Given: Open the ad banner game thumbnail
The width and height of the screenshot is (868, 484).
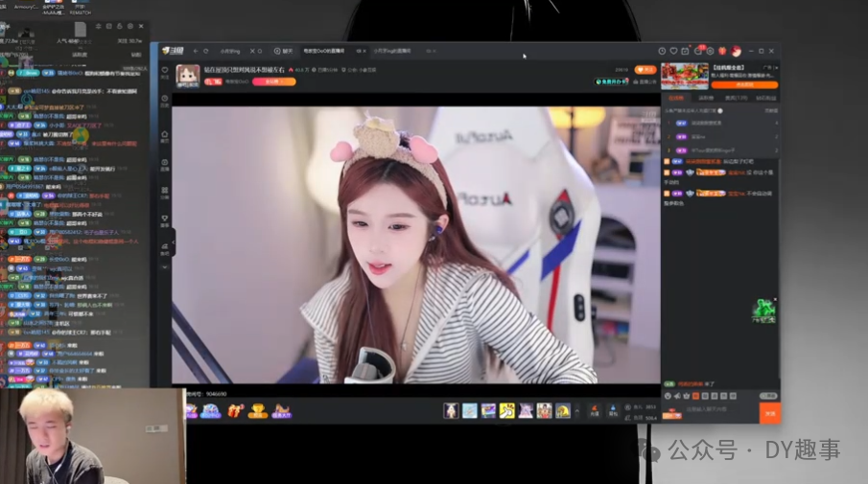Looking at the screenshot, I should click(685, 77).
